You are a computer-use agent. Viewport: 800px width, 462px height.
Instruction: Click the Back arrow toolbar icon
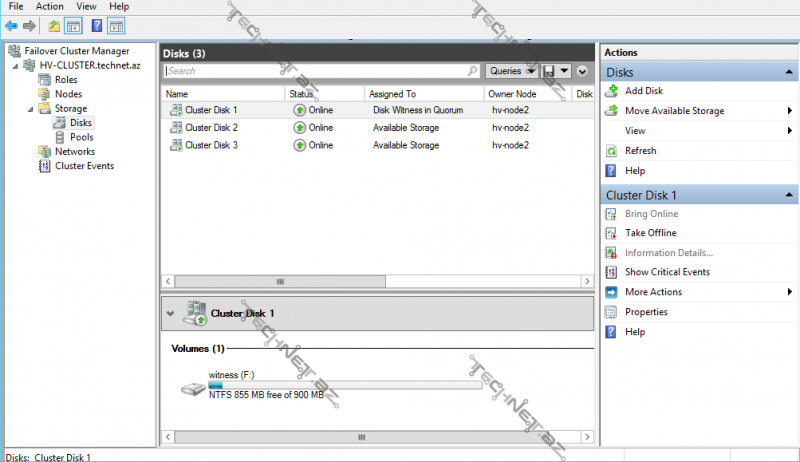tap(11, 26)
